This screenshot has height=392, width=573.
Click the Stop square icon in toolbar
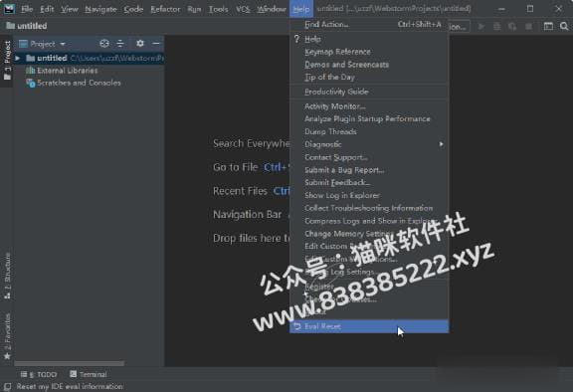tap(528, 26)
